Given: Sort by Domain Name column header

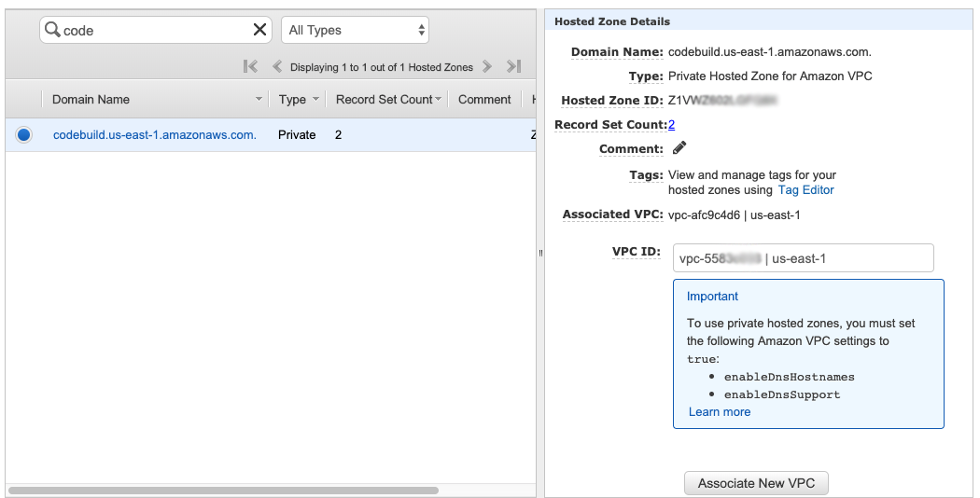Looking at the screenshot, I should click(91, 100).
